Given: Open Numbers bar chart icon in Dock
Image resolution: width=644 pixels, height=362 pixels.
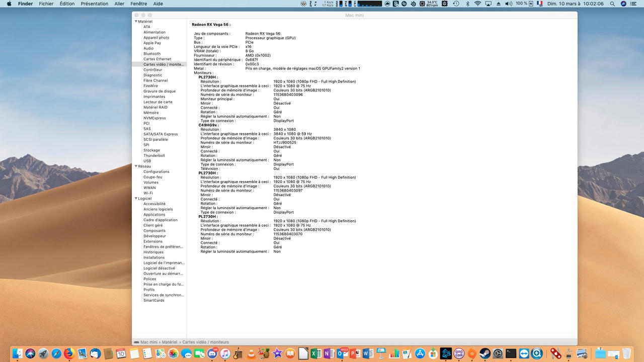Looking at the screenshot, I should 394,353.
